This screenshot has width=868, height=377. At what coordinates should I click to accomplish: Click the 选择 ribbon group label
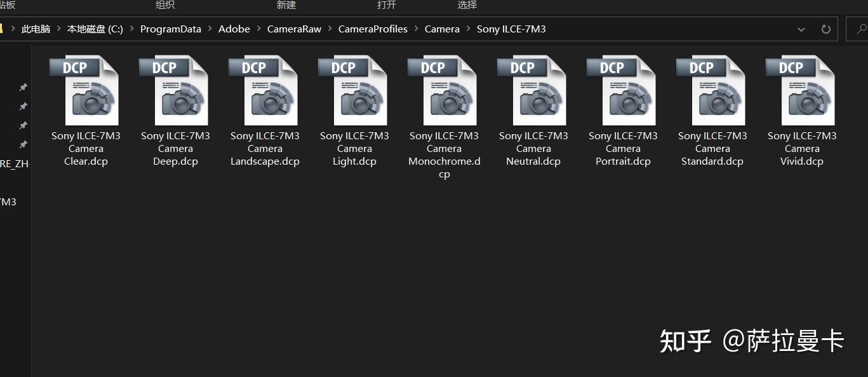click(x=467, y=5)
